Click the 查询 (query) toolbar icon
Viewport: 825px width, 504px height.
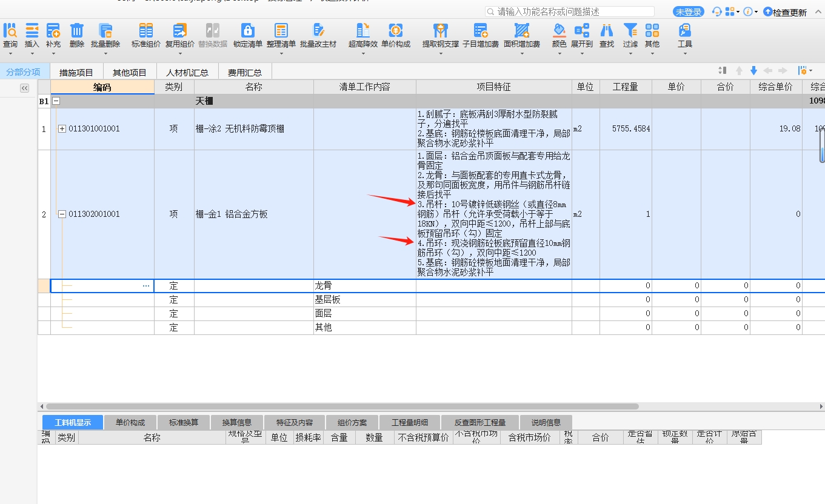coord(10,30)
